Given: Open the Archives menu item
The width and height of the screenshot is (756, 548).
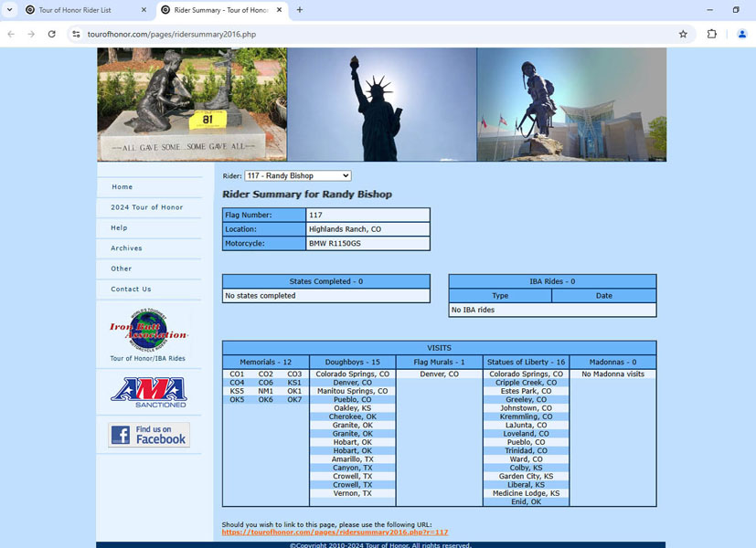Looking at the screenshot, I should click(x=126, y=248).
